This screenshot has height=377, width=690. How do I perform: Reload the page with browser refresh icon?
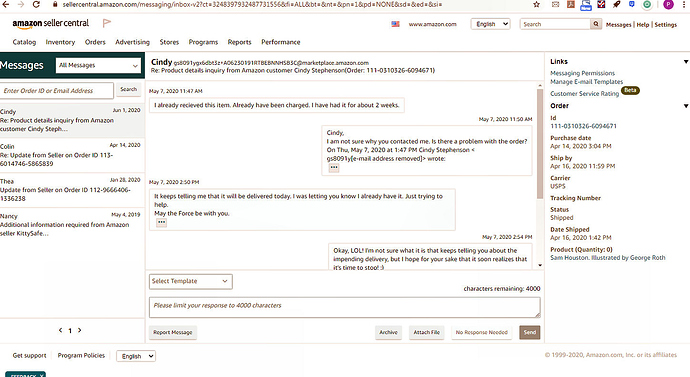tap(36, 4)
